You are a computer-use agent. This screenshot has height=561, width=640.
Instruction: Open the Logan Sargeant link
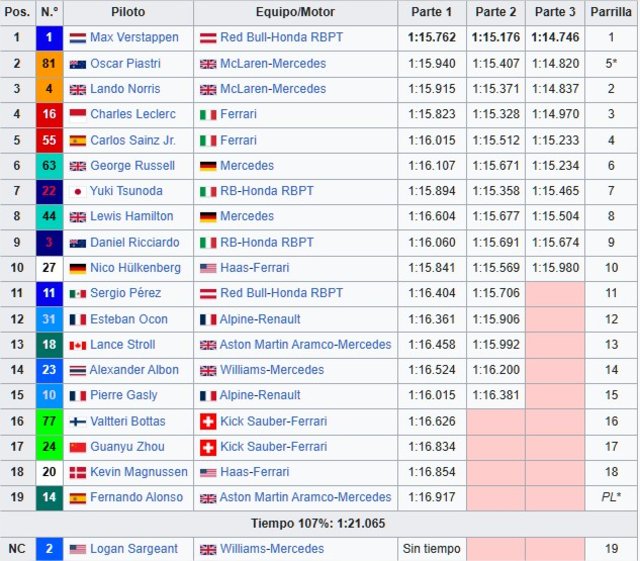pos(134,549)
